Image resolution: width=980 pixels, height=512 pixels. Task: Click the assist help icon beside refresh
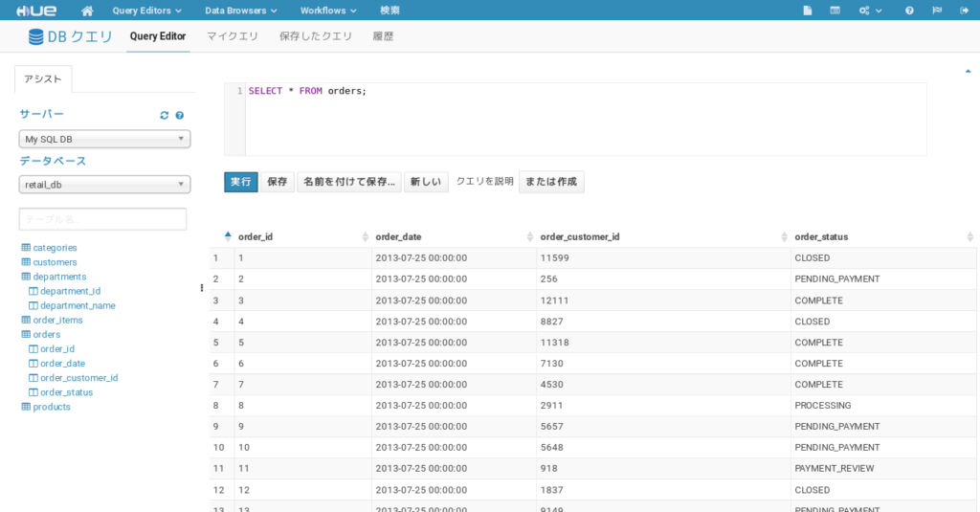(179, 115)
